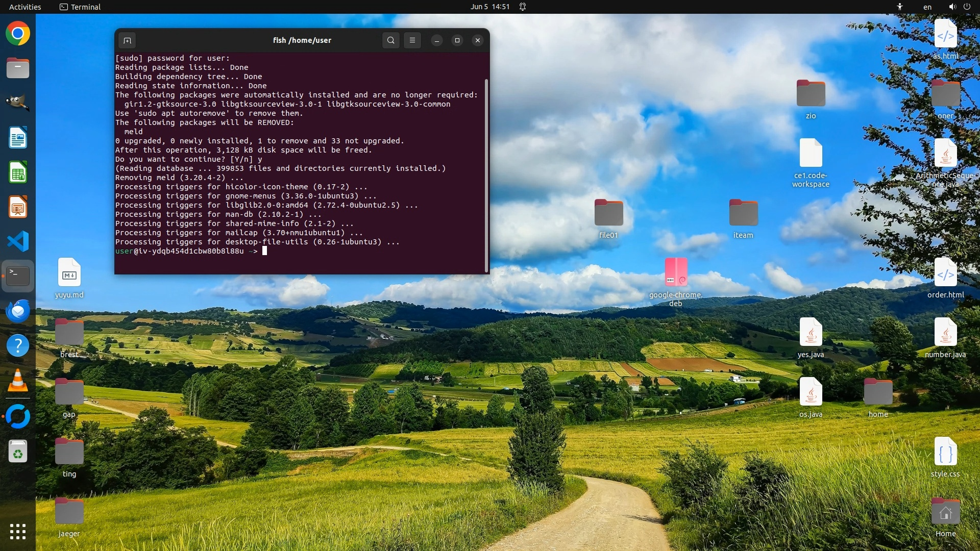This screenshot has height=551, width=980.
Task: Open the Terminal app menu in top bar
Action: tap(80, 7)
